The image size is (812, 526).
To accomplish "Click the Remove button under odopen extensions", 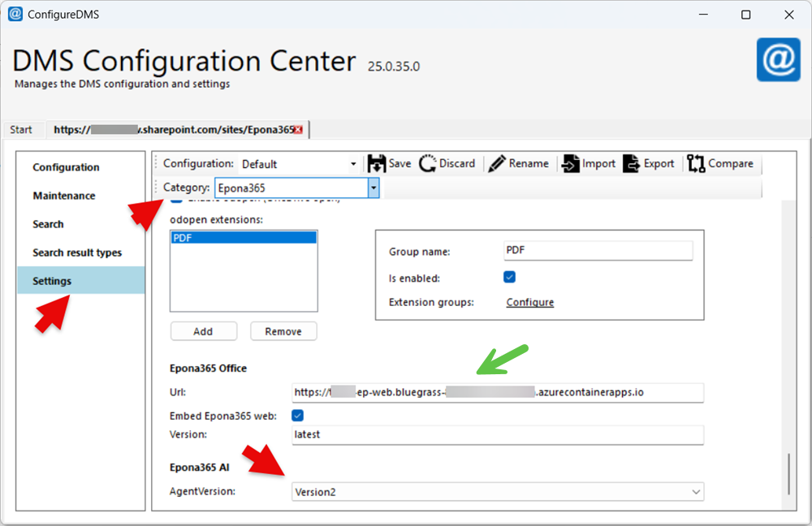I will [283, 331].
